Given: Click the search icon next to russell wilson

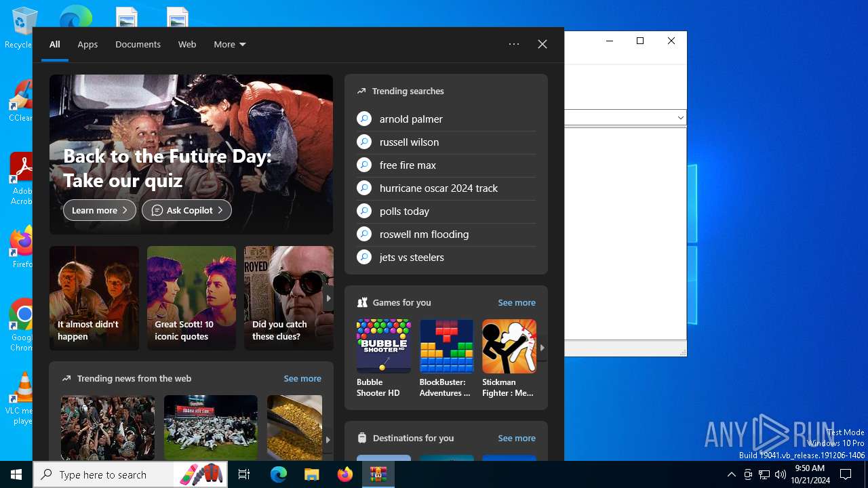Looking at the screenshot, I should [364, 142].
